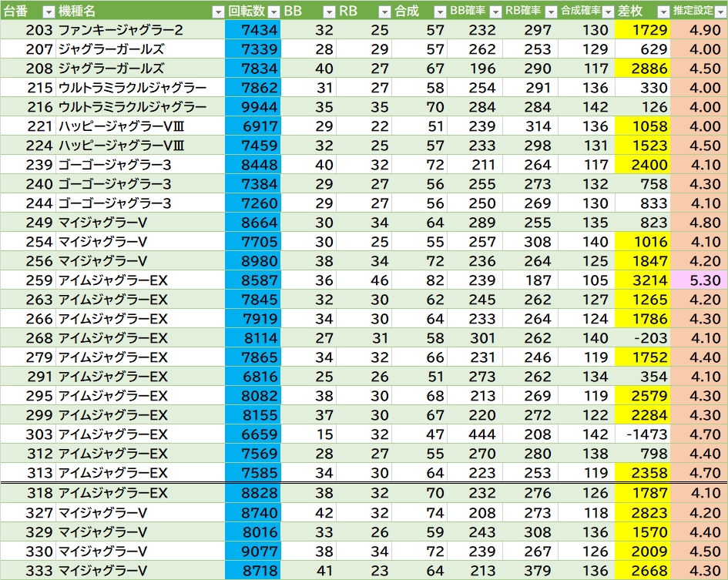
Task: Click machine number 268 cell
Action: point(29,338)
